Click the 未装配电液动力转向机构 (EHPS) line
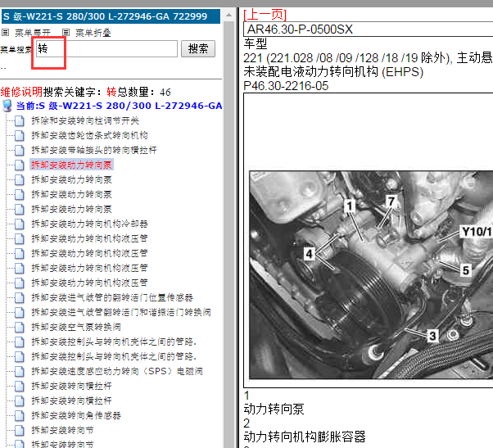This screenshot has height=448, width=493. point(333,72)
